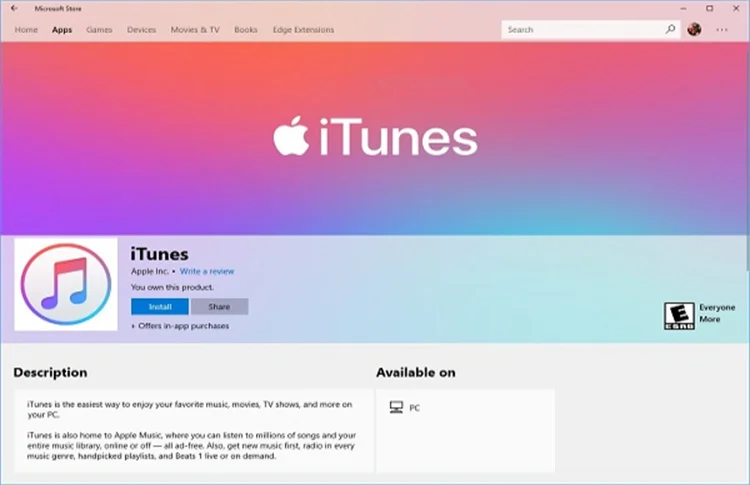The width and height of the screenshot is (750, 485).
Task: Install the iTunes app
Action: 160,307
